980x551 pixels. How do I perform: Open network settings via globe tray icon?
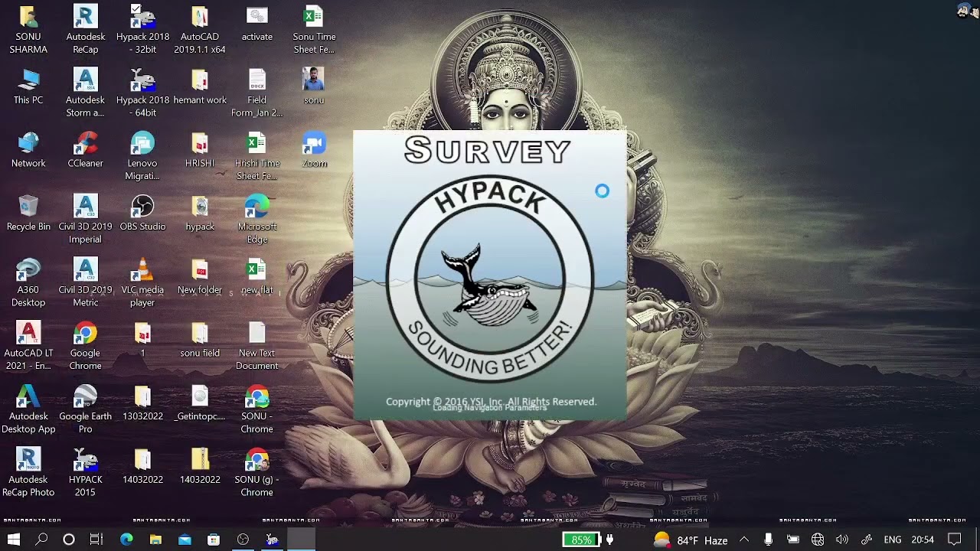[818, 540]
